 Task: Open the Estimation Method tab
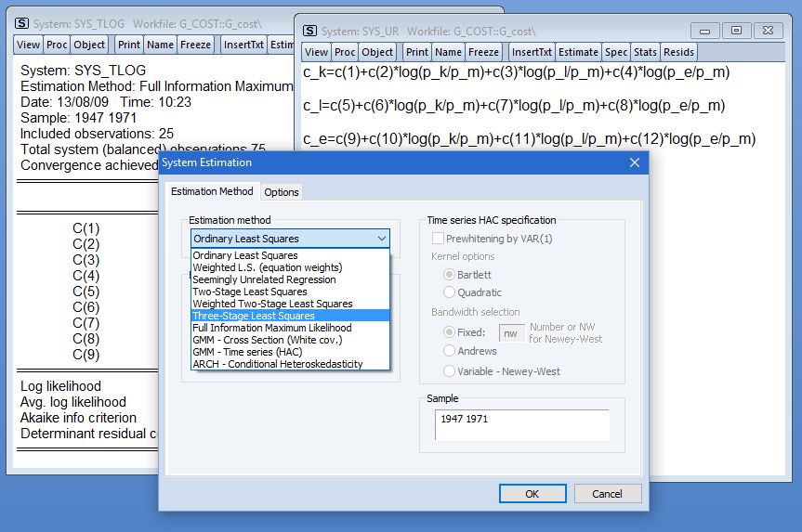click(x=212, y=192)
